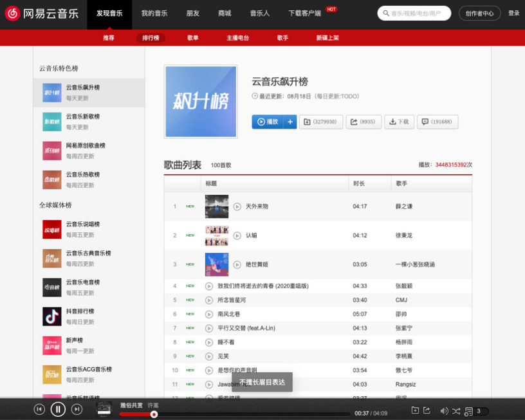
Task: Open artist 张靓颖 link
Action: (x=404, y=286)
